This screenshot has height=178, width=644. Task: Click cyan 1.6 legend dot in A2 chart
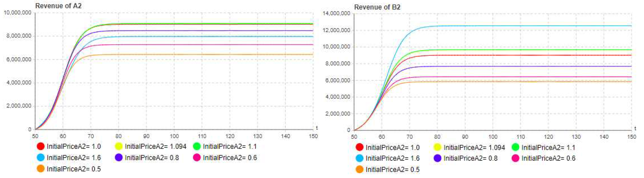[40, 158]
